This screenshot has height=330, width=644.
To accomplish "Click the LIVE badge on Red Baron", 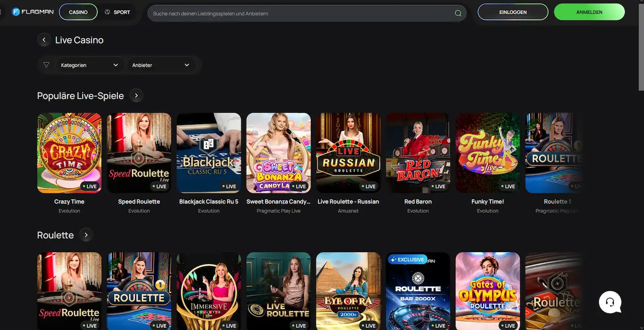I will point(438,187).
